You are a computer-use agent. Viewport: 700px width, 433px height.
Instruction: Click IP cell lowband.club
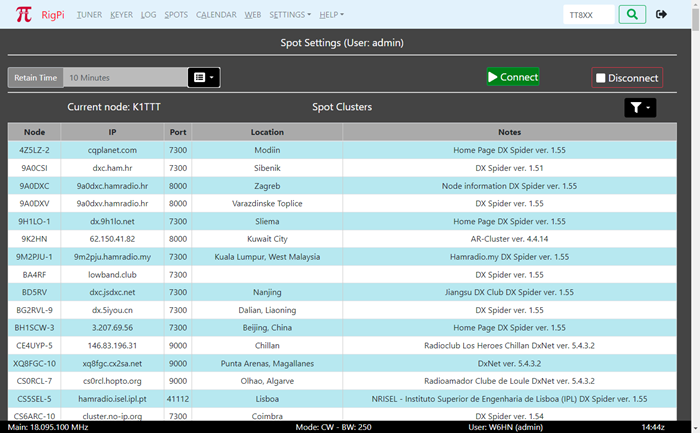pos(112,275)
